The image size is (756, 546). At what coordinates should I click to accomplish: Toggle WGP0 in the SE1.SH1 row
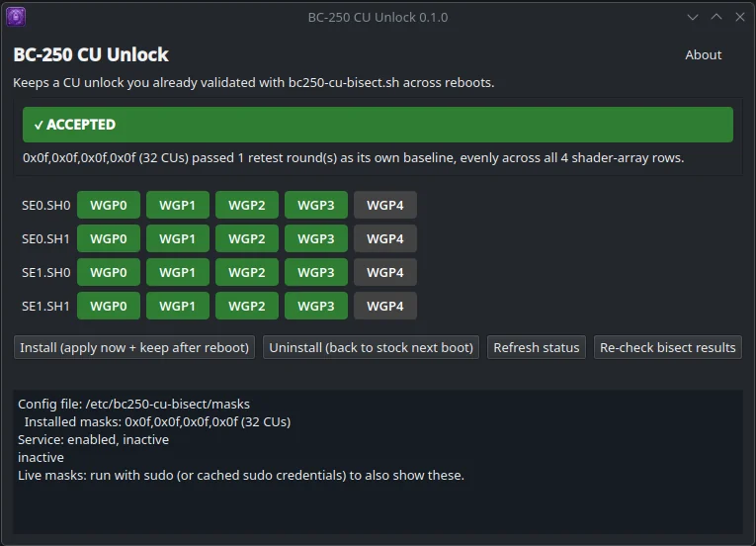109,306
